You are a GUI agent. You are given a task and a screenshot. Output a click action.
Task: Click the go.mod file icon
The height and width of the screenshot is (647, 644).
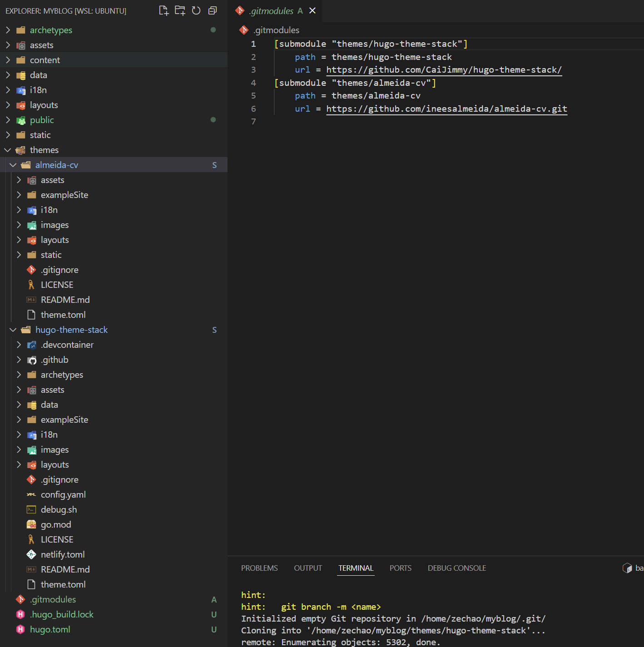pyautogui.click(x=31, y=524)
